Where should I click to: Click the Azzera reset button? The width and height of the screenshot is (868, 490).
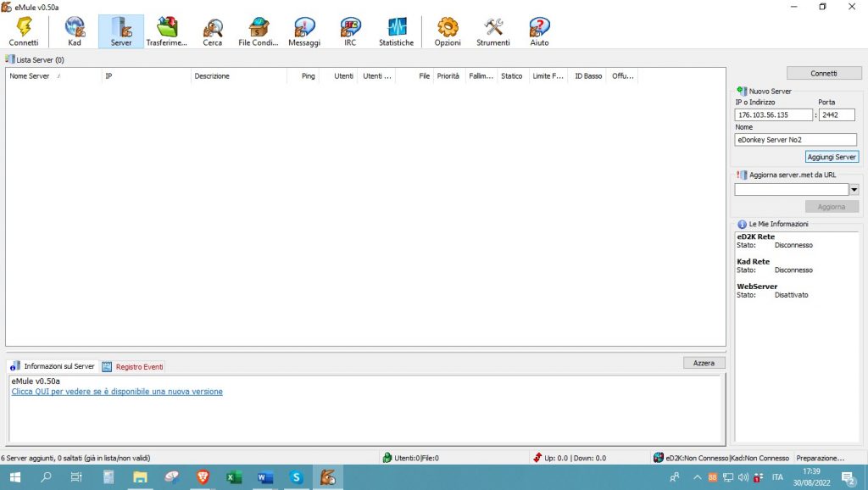pyautogui.click(x=704, y=363)
